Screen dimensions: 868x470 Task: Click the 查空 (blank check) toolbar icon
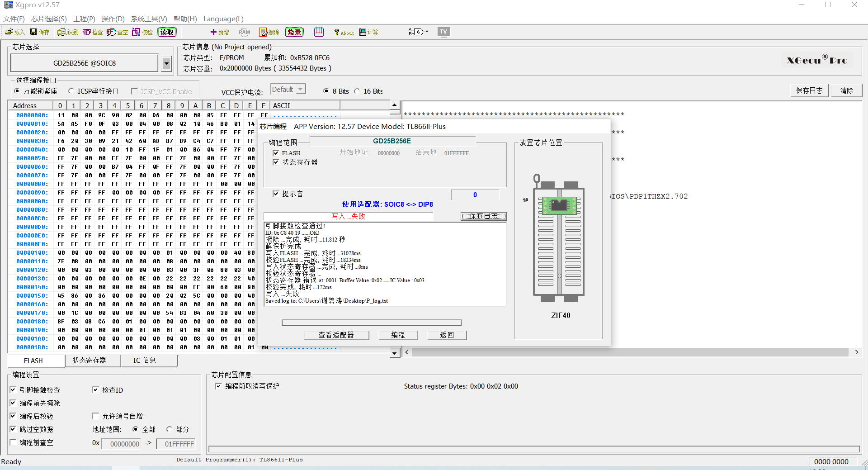click(118, 32)
